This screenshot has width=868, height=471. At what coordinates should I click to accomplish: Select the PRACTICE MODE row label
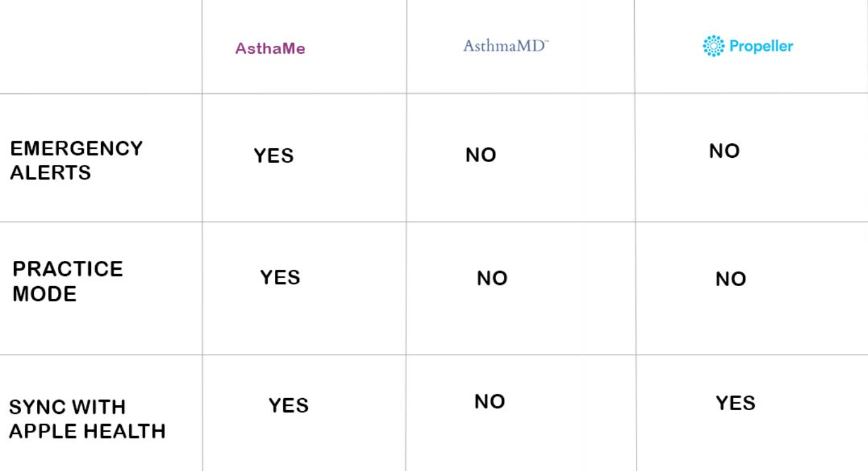click(x=68, y=281)
